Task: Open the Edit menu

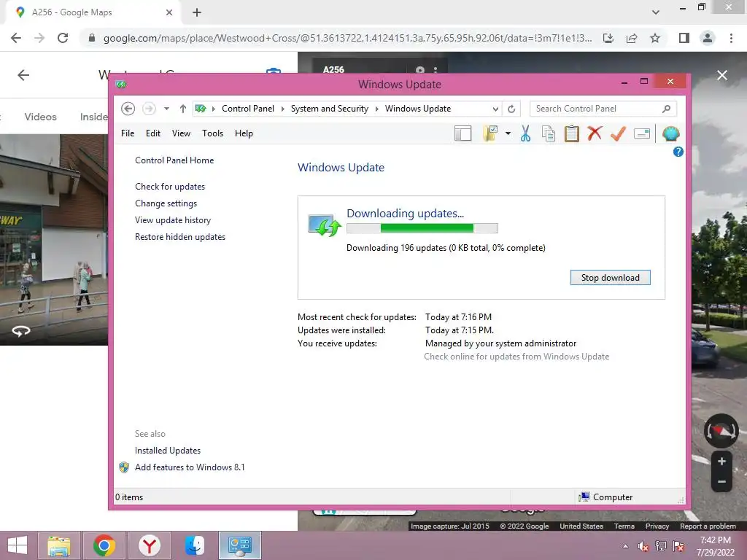Action: tap(153, 133)
